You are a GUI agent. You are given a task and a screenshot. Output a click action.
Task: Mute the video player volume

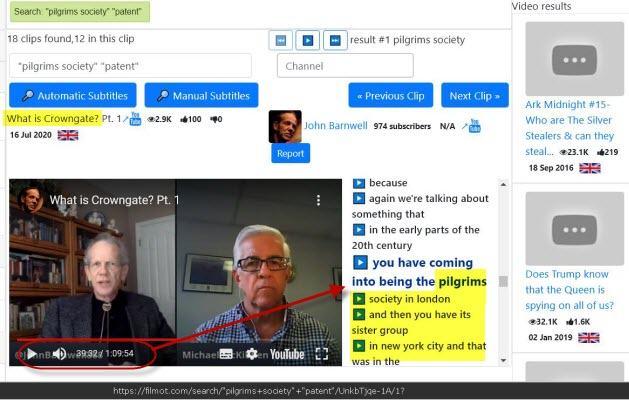(59, 353)
